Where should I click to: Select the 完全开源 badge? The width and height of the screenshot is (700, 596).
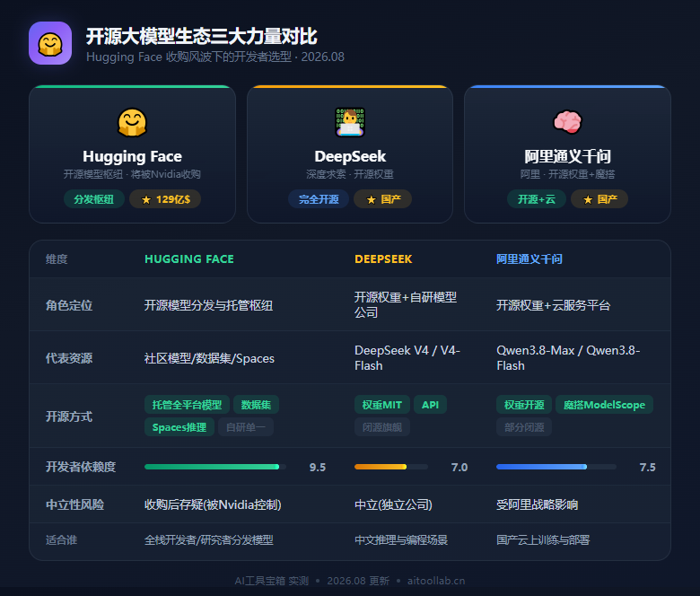click(x=319, y=199)
